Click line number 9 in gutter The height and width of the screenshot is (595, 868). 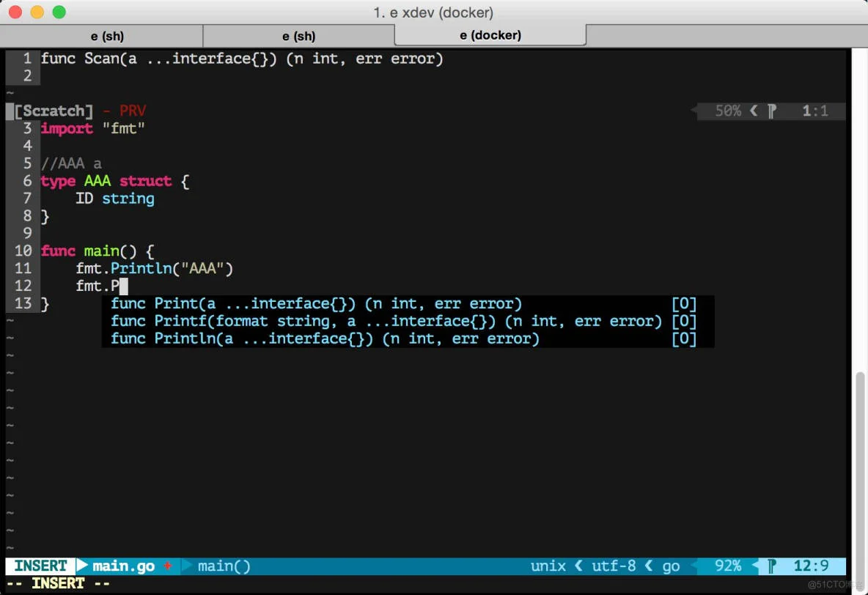click(28, 234)
